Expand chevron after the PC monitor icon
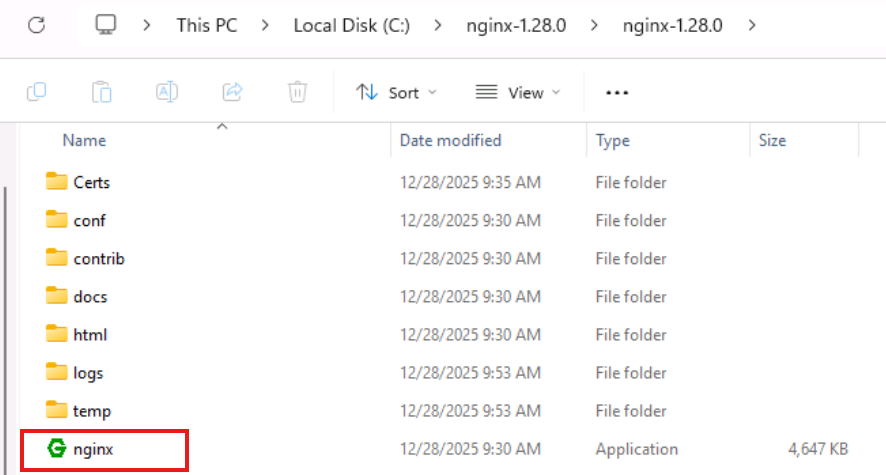The height and width of the screenshot is (475, 886). 147,25
